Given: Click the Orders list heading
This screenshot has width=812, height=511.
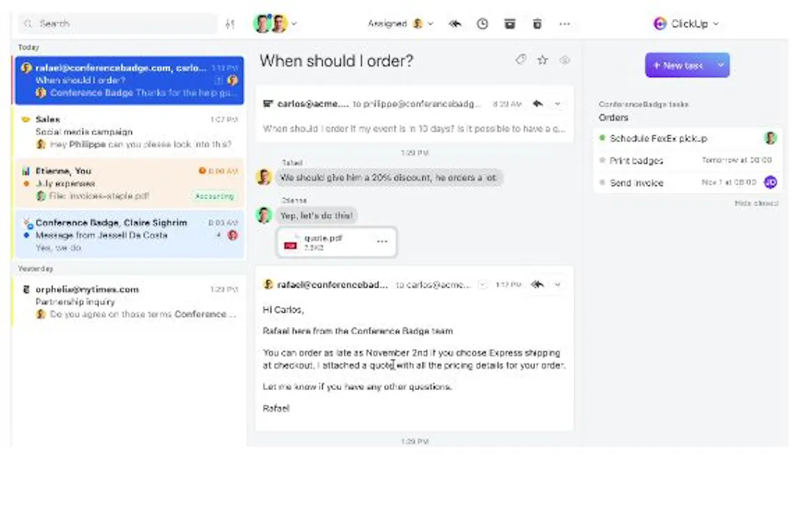Looking at the screenshot, I should tap(613, 117).
